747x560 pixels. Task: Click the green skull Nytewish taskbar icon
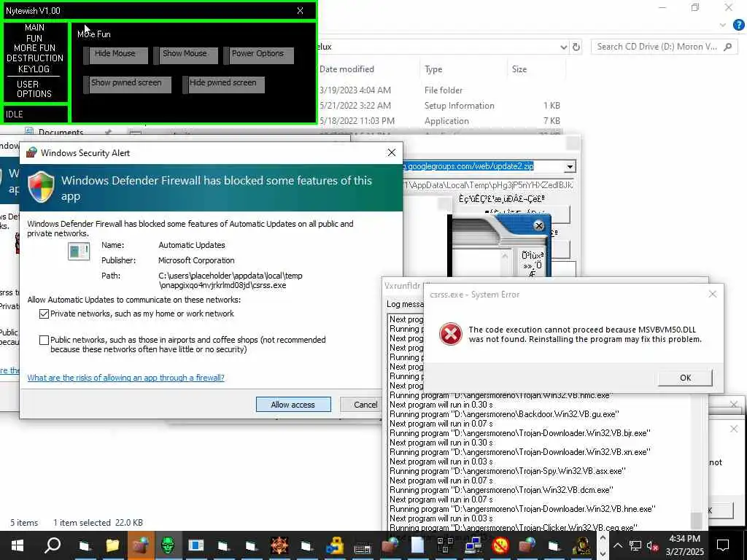(168, 545)
